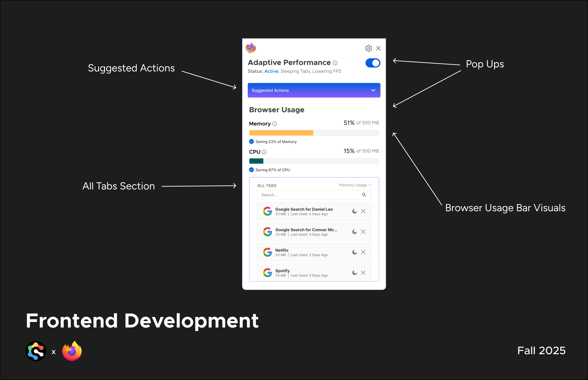The image size is (588, 380).
Task: Select the Spotify tab title
Action: (x=282, y=271)
